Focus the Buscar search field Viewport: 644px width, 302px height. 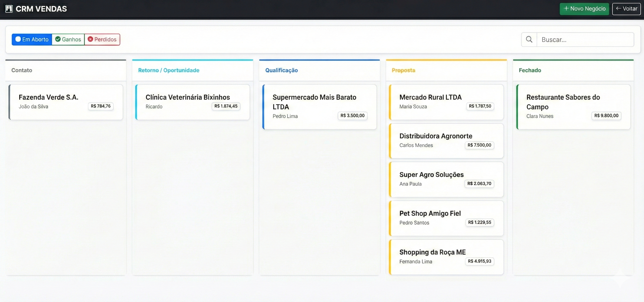click(585, 39)
